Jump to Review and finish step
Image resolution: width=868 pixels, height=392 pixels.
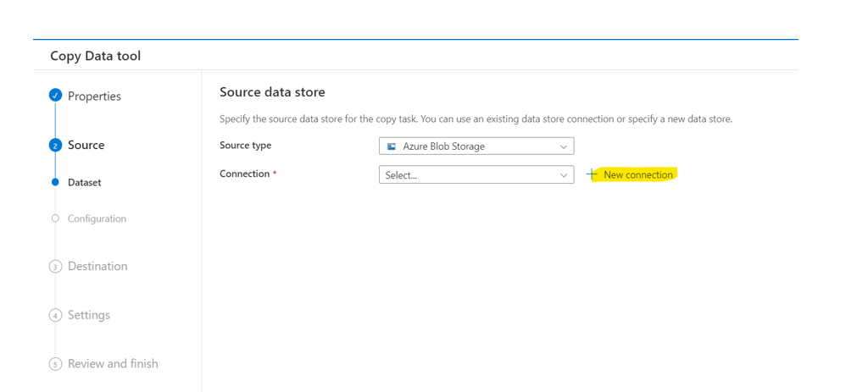113,364
